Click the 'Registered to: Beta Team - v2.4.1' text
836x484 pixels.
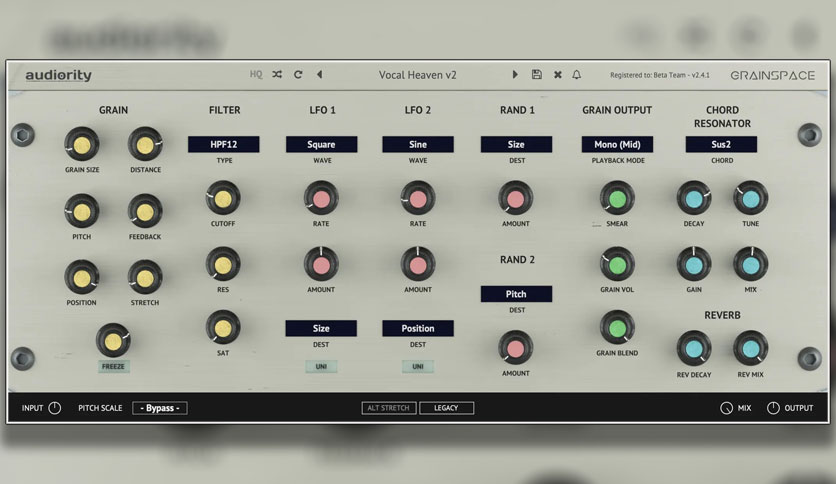[x=660, y=75]
